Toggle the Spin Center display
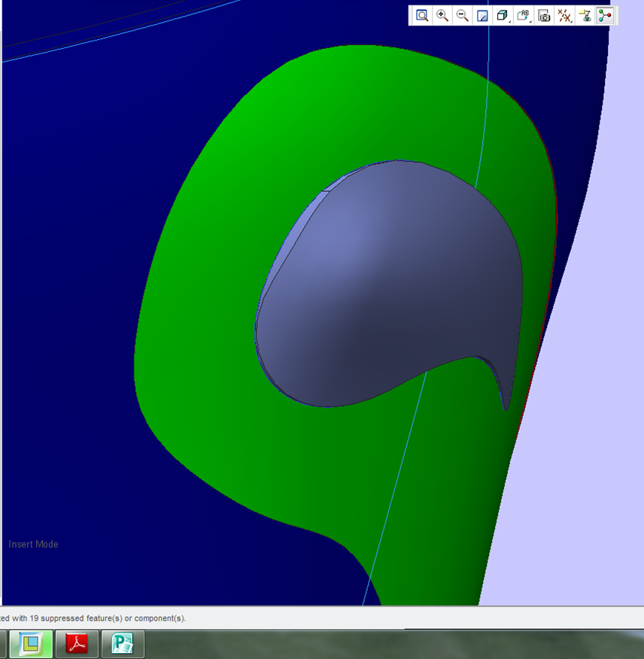Screen dimensions: 644x659 pos(605,16)
